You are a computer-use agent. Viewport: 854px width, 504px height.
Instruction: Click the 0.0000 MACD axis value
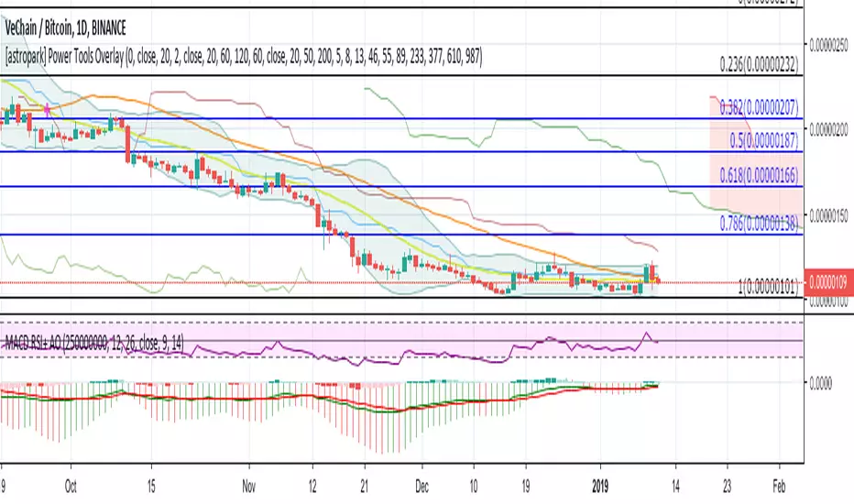[820, 384]
